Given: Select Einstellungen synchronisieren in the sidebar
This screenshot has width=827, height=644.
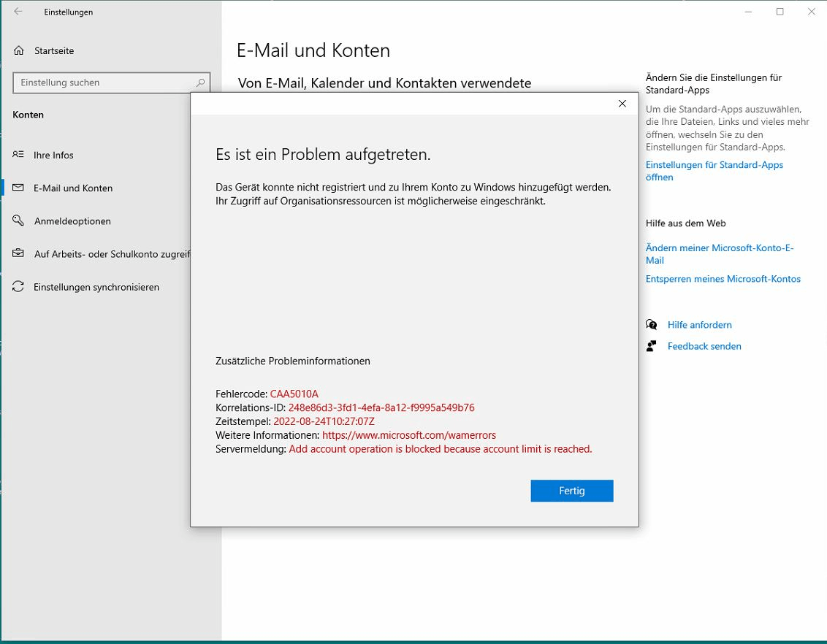Looking at the screenshot, I should 96,287.
